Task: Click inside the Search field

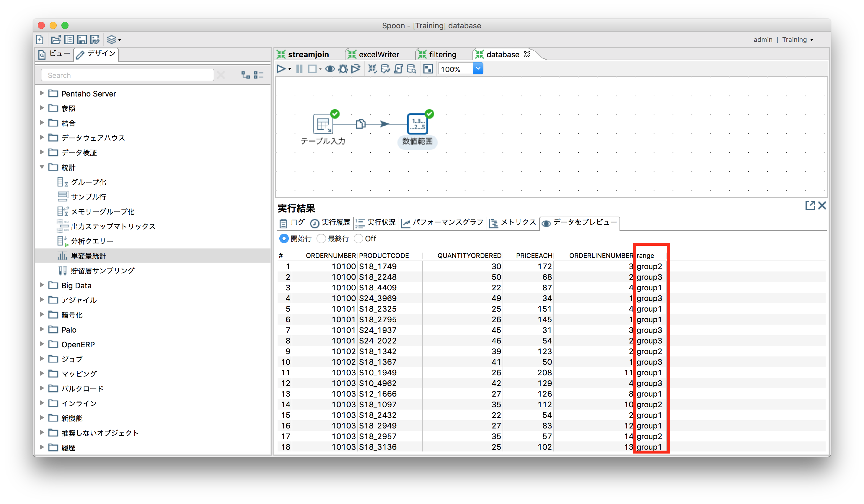Action: pos(127,75)
